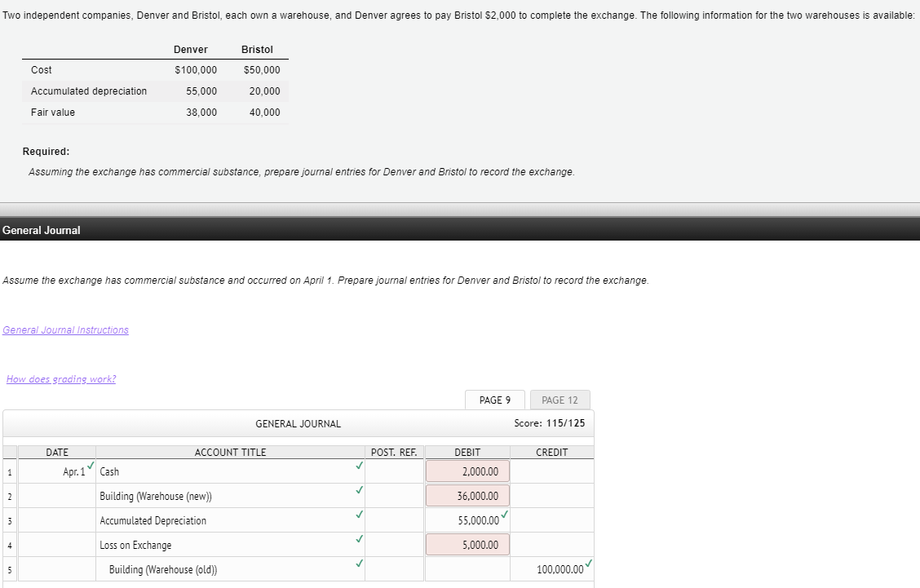920x588 pixels.
Task: Select Bristol fair value 40,000
Action: click(264, 112)
